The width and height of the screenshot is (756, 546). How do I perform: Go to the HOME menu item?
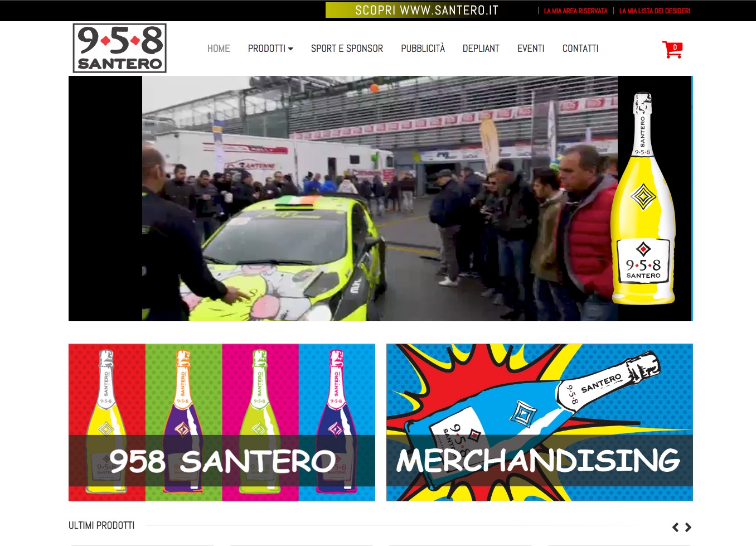coord(219,49)
